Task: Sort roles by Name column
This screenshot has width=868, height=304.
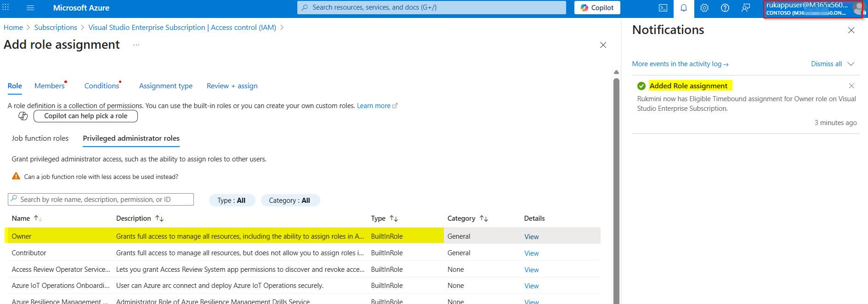Action: (x=38, y=218)
